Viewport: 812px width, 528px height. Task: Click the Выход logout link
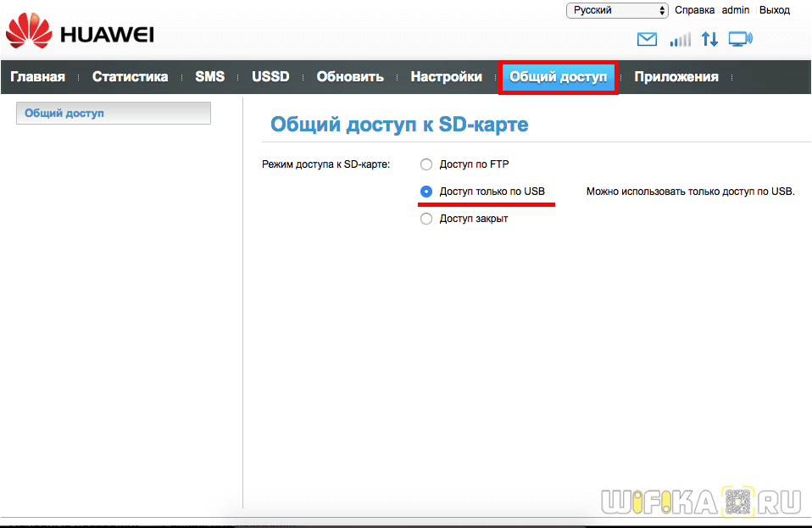pos(774,10)
